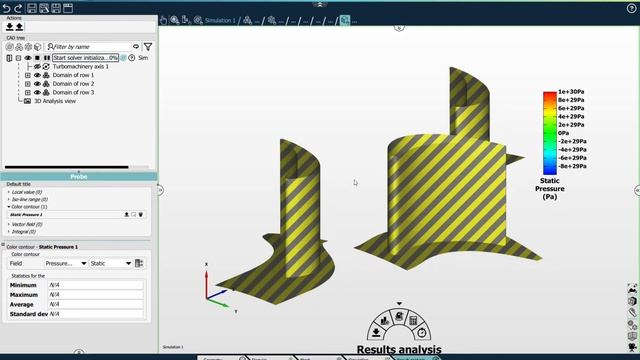Toggle visibility eye of Domain of row 3

click(x=37, y=93)
